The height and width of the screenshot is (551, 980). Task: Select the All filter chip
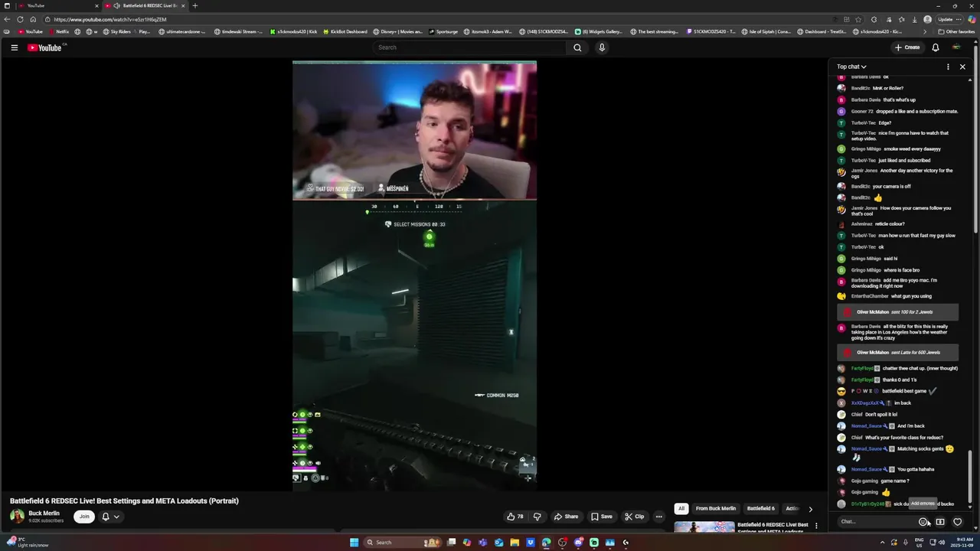(681, 508)
